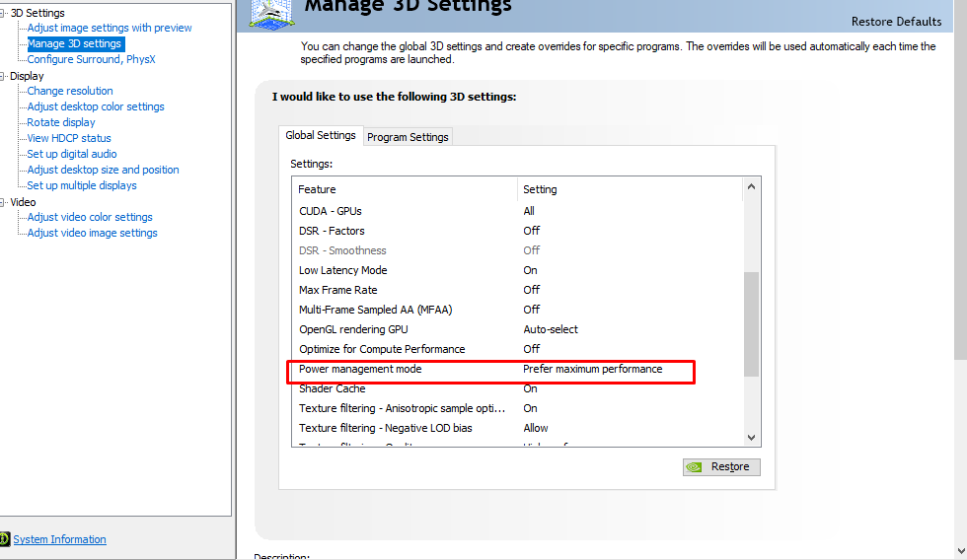967x560 pixels.
Task: Switch to the Global Settings tab
Action: coord(321,135)
